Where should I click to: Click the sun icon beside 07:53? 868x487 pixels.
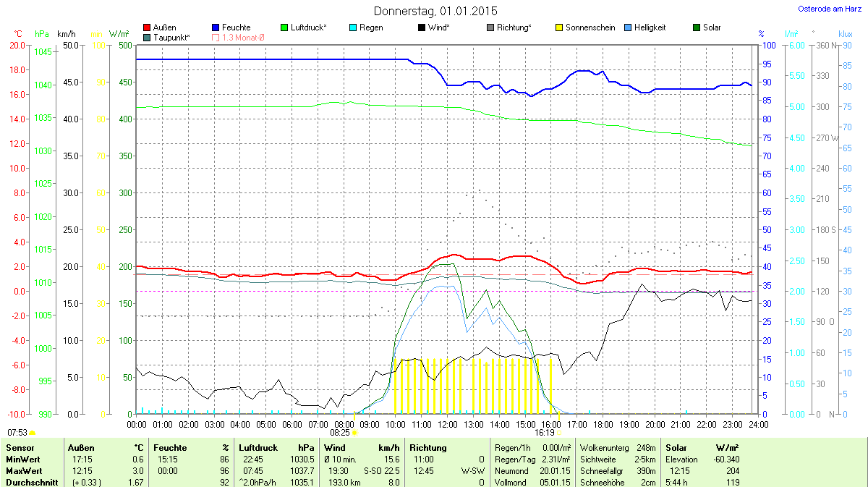tap(32, 433)
